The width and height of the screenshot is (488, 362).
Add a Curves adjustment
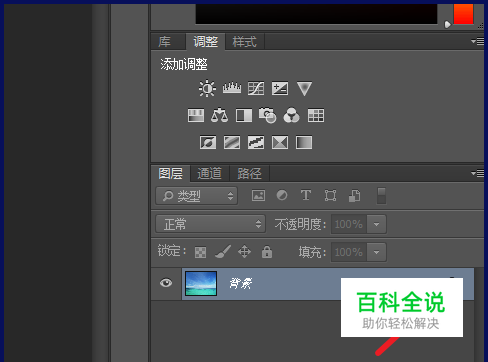click(256, 88)
